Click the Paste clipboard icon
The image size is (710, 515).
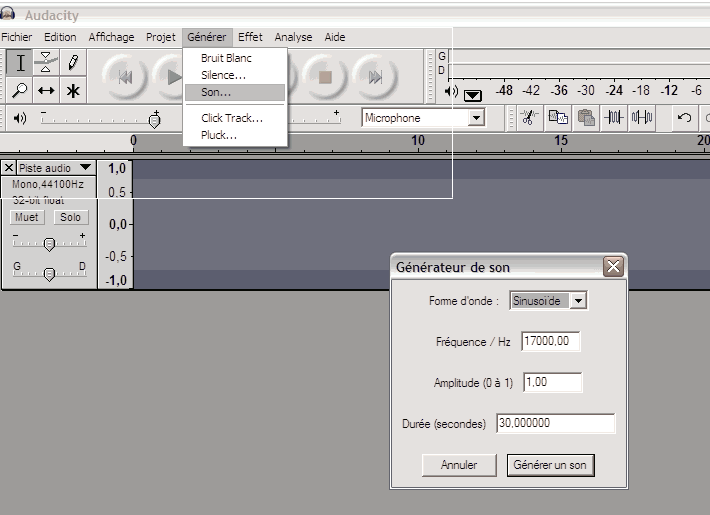[586, 118]
